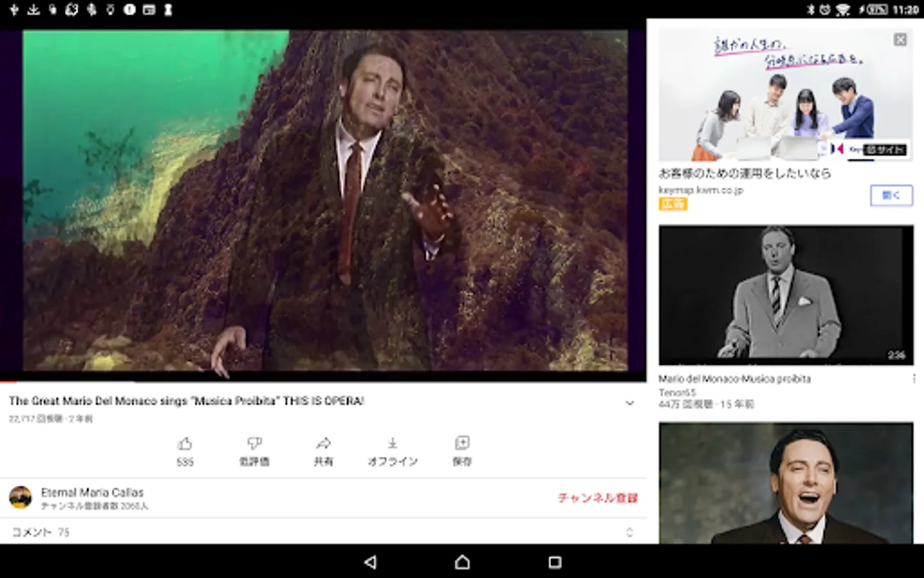Open the Eternal Maria Callas channel avatar

click(x=21, y=497)
